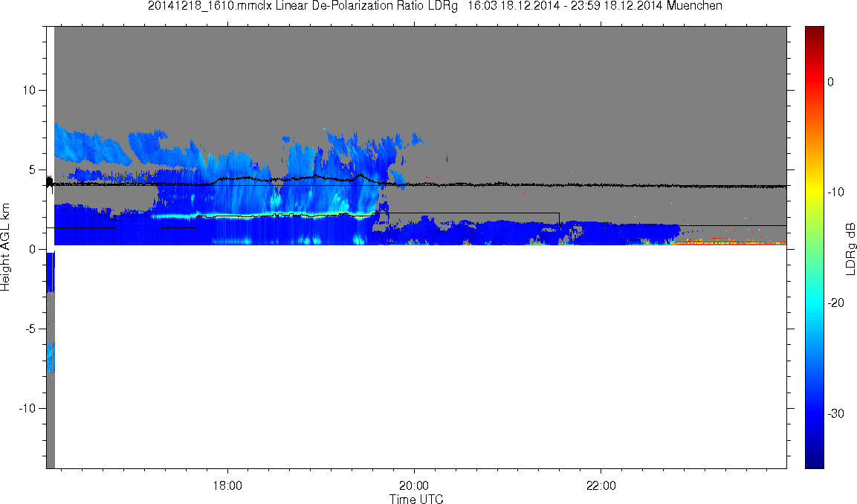Click the colorbar value label -30

835,413
